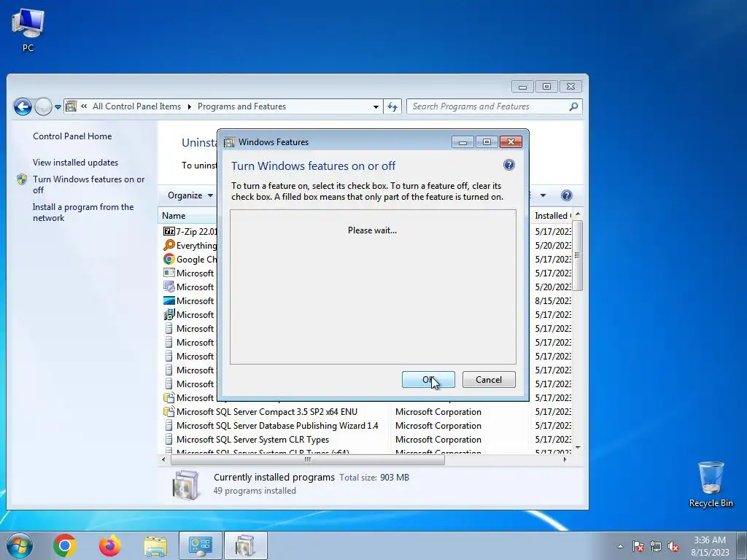This screenshot has height=560, width=747.
Task: Show hidden tray icons arrow
Action: 620,546
